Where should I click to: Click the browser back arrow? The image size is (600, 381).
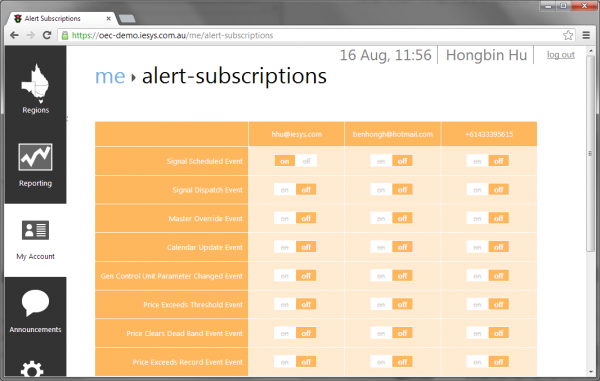tap(14, 35)
